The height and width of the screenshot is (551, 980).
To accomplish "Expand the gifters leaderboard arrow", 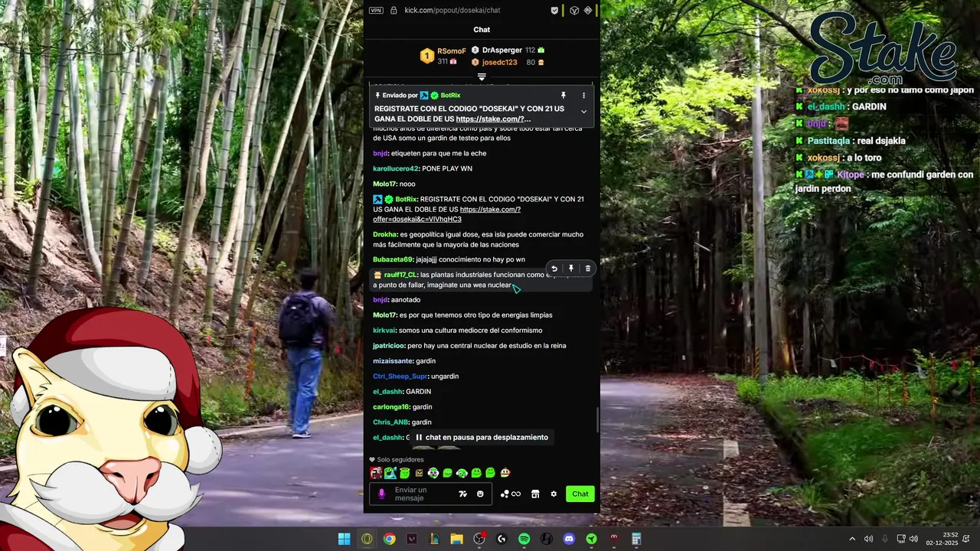I will coord(482,77).
